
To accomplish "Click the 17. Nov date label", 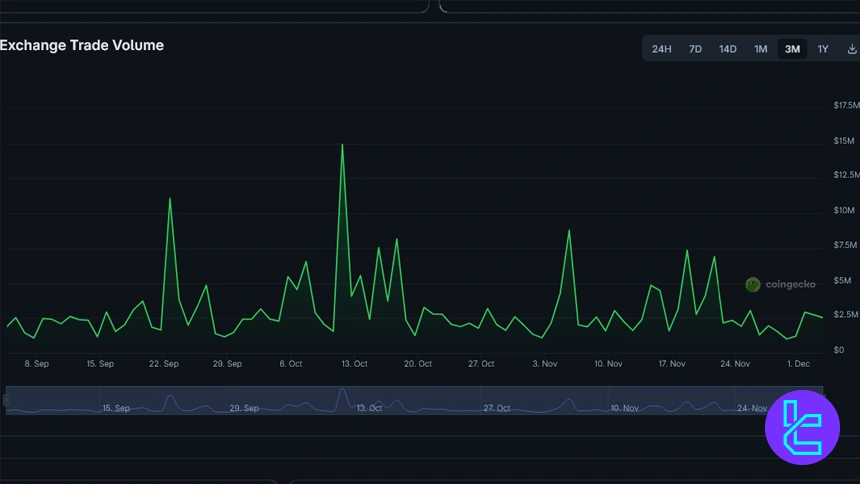I will (x=672, y=364).
